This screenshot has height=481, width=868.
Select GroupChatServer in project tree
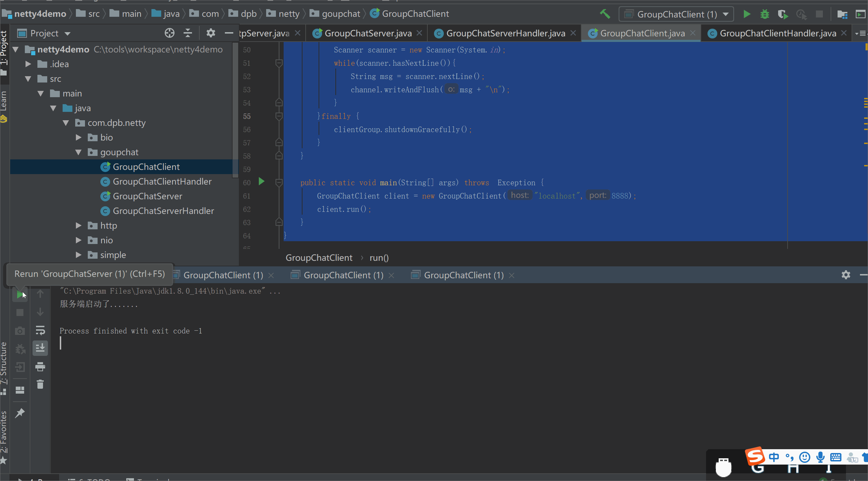tap(147, 196)
